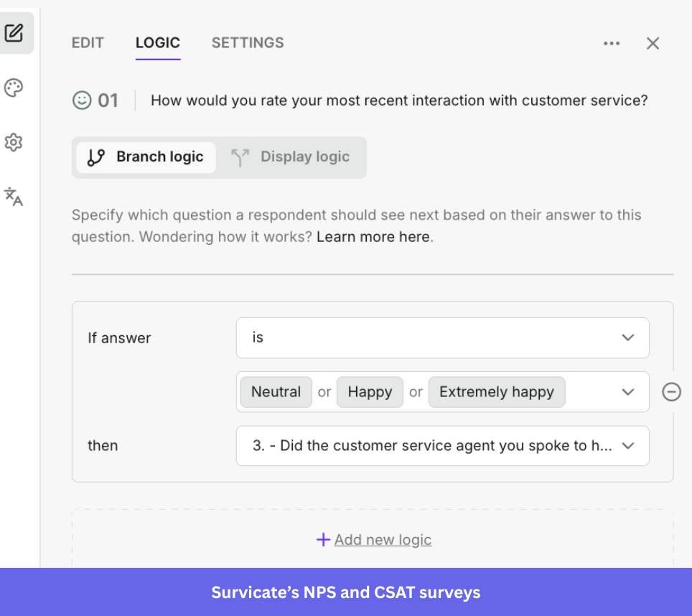Select the LOGIC tab

pos(158,43)
